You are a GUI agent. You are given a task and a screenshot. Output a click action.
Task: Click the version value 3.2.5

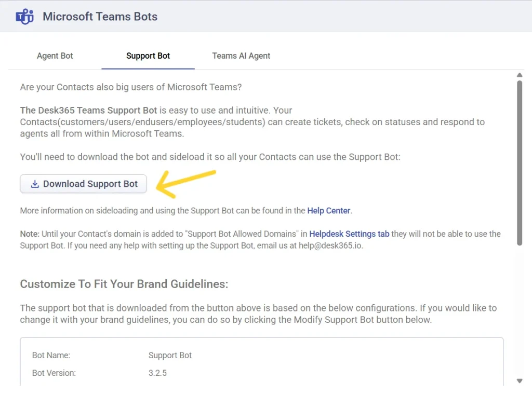157,373
